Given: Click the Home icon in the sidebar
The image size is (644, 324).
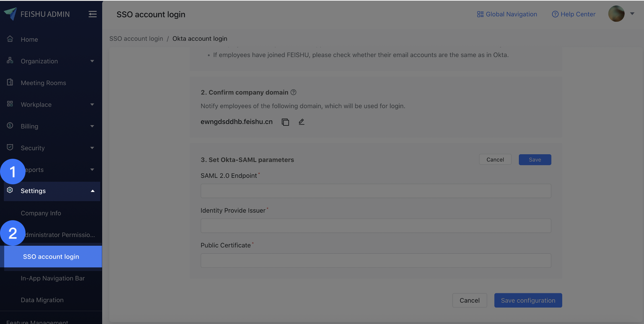Looking at the screenshot, I should point(10,39).
